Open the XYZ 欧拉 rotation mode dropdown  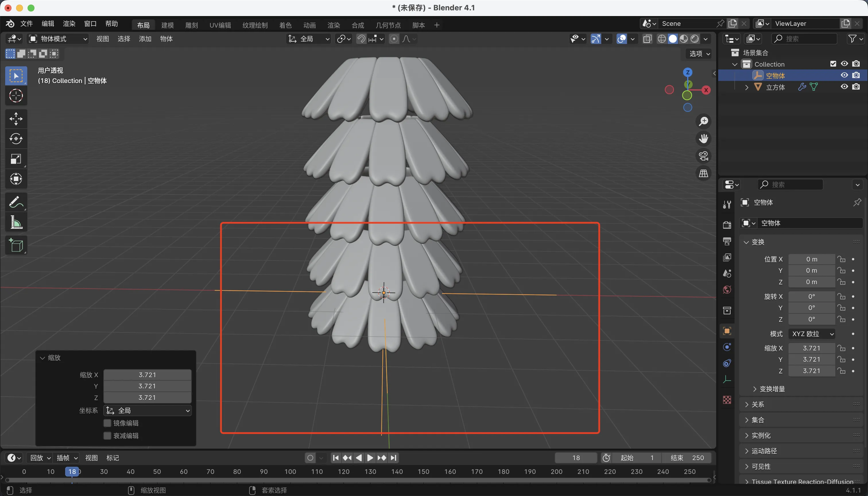(812, 334)
